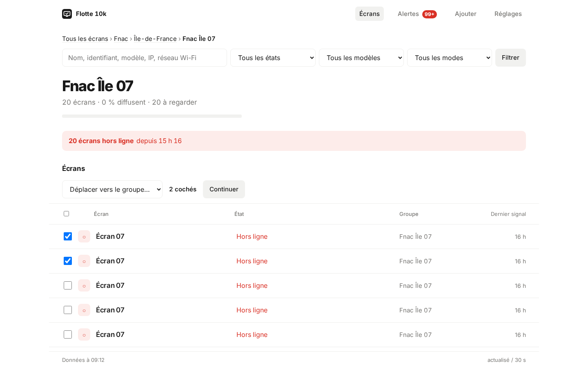
Task: Click the 'Groupe' column header
Action: (409, 214)
